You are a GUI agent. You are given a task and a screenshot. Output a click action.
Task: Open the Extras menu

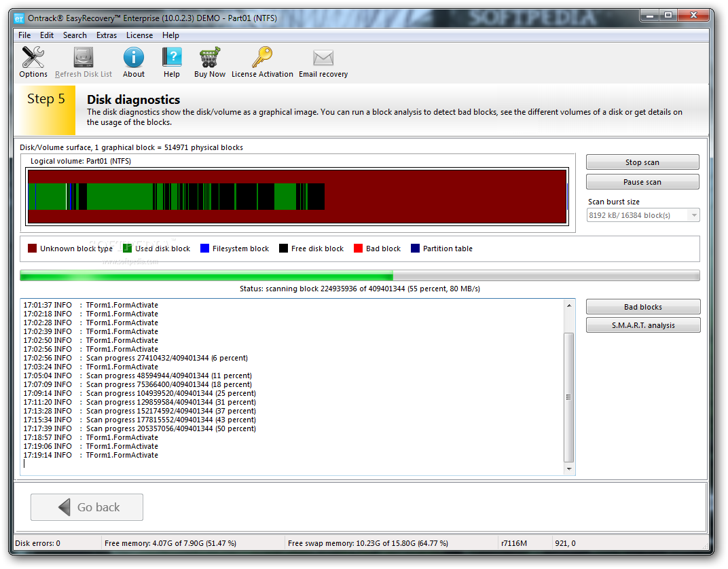click(107, 35)
